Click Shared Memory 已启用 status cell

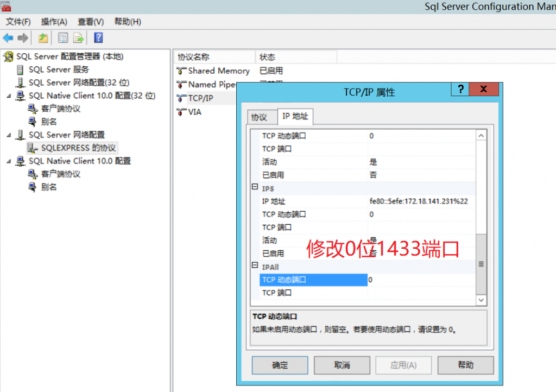point(271,71)
